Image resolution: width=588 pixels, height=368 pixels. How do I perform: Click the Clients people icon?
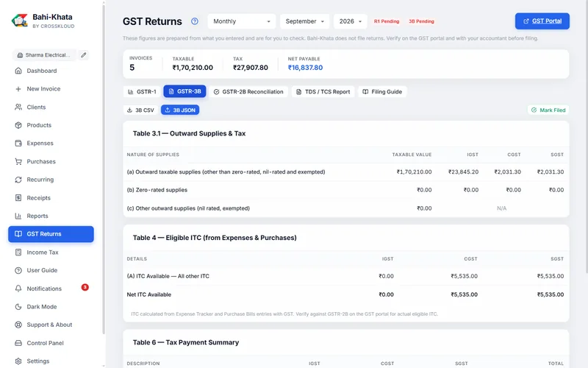point(18,107)
